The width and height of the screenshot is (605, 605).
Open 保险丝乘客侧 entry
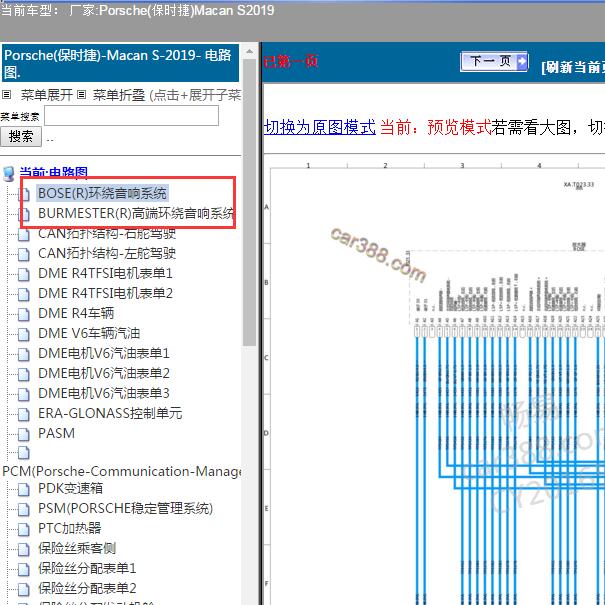click(77, 548)
